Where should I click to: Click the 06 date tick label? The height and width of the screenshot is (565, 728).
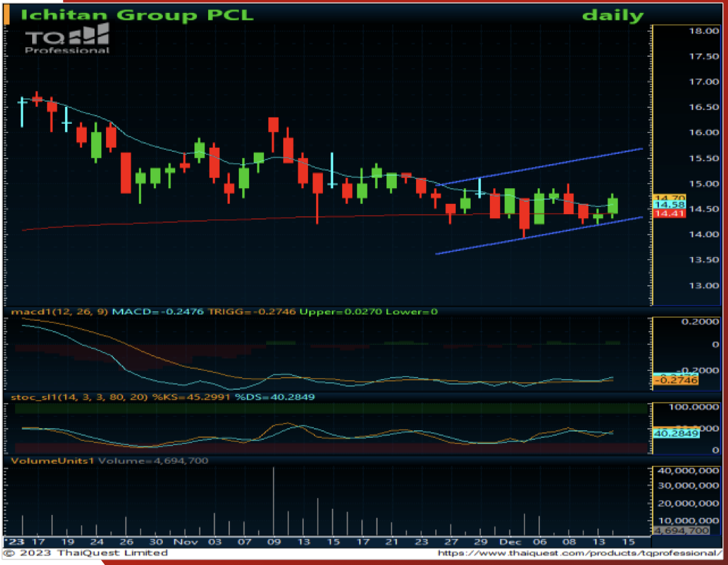tap(539, 542)
